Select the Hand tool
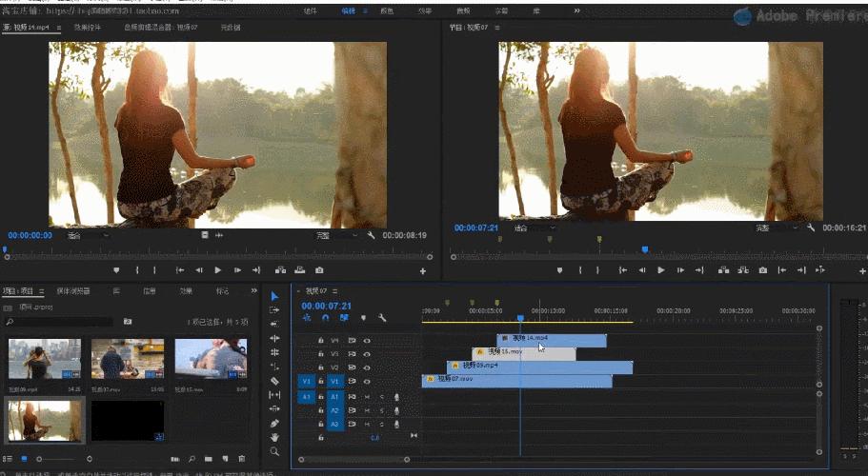This screenshot has width=868, height=476. pos(274,437)
